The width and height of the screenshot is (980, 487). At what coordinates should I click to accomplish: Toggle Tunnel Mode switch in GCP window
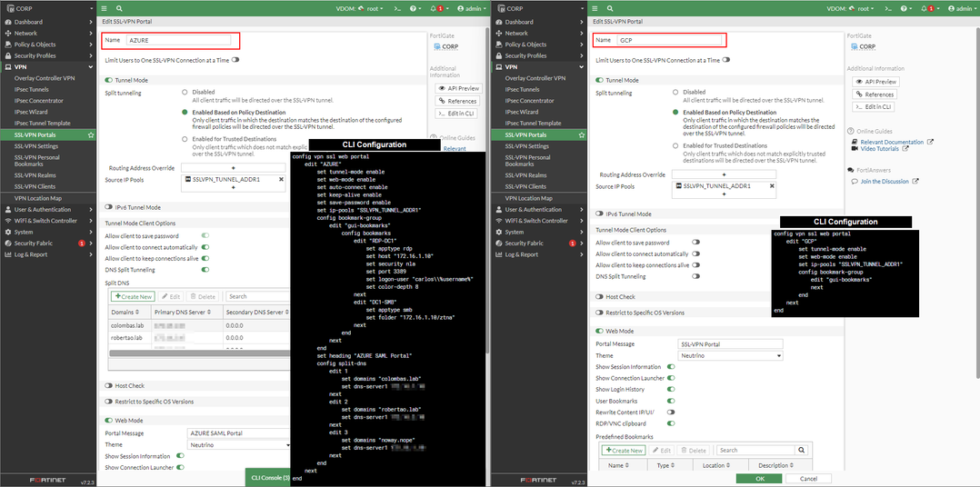(600, 80)
